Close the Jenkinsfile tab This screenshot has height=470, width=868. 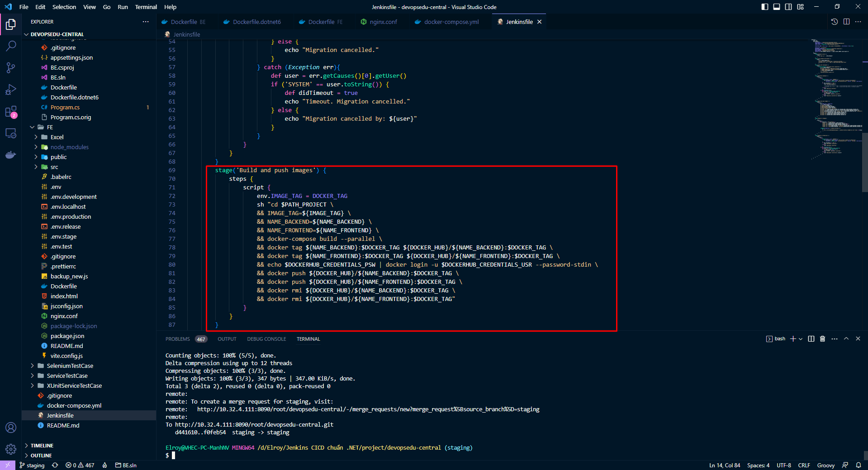[539, 22]
